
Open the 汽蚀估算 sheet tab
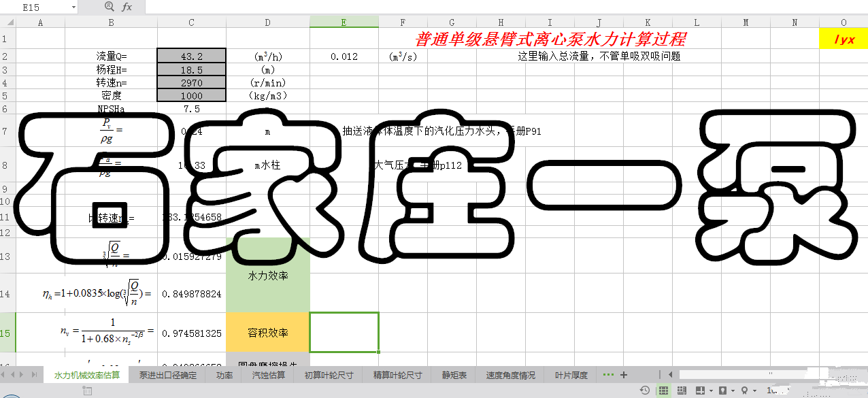[268, 375]
